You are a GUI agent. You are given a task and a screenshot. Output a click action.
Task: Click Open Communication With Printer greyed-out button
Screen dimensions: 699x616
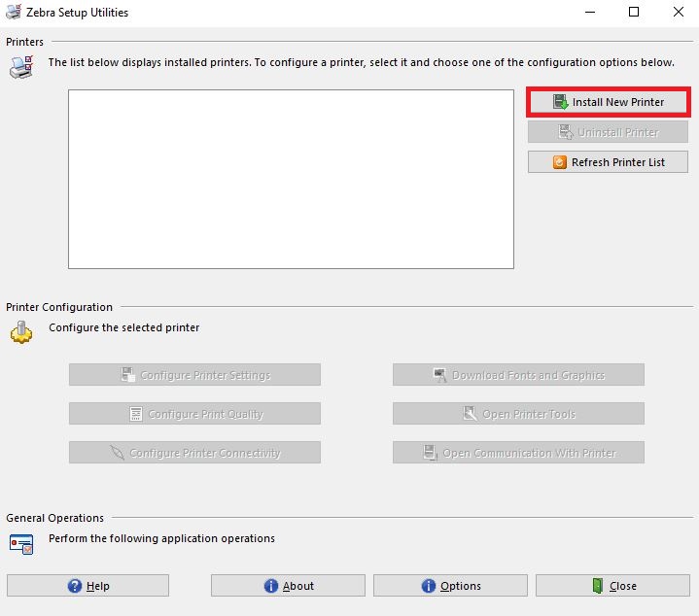tap(518, 453)
